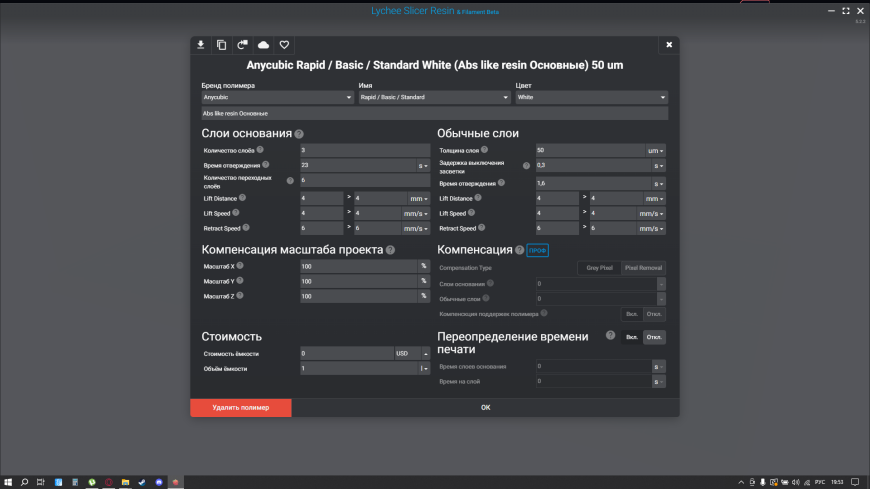
Task: Open Steam from the taskbar
Action: tap(142, 482)
